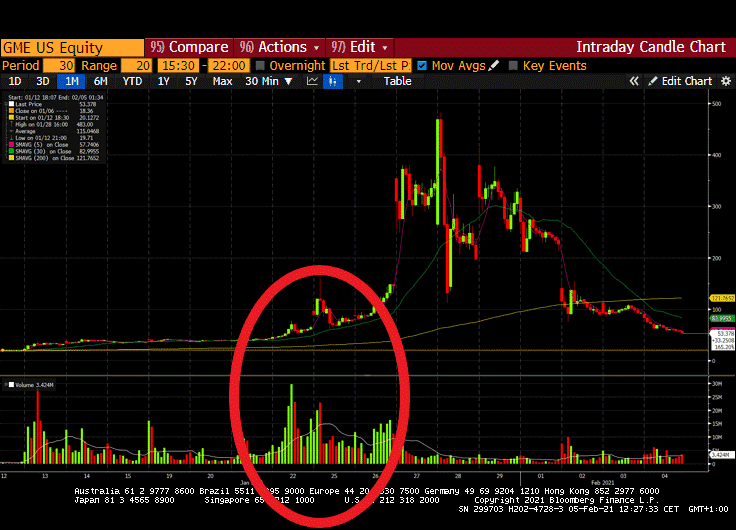Click the Feb 2021 axis label

tap(602, 483)
